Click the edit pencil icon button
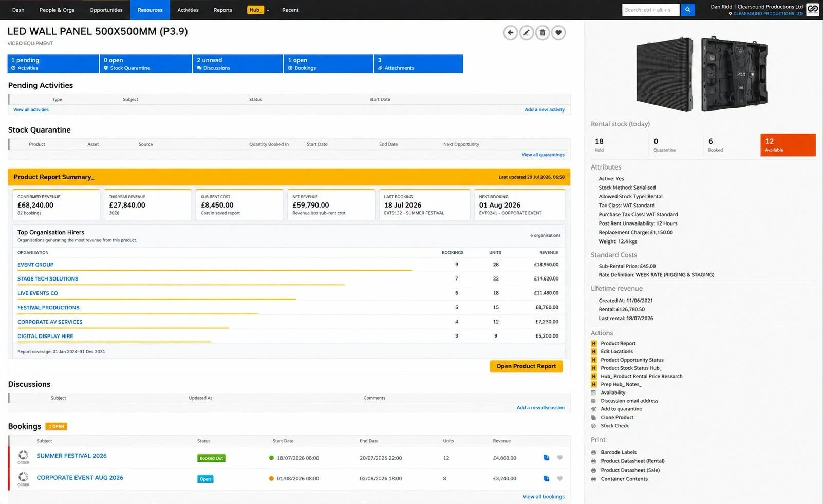This screenshot has width=823, height=504. (x=527, y=33)
